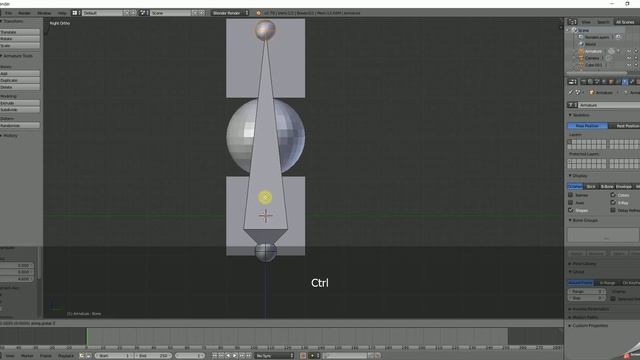Select the Camera object in outliner
This screenshot has height=360, width=640.
point(592,58)
